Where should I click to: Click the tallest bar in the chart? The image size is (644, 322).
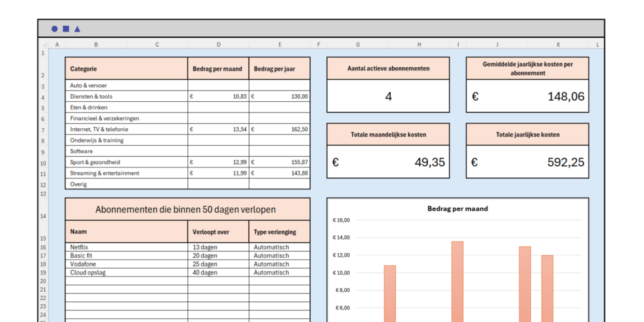(457, 282)
